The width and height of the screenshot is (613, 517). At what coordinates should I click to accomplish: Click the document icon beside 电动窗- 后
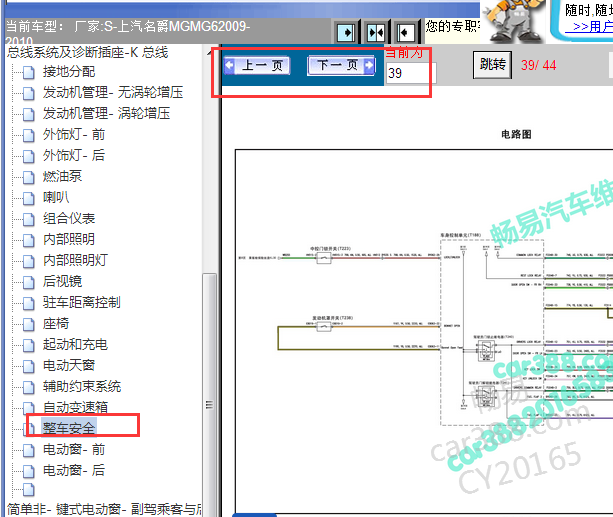point(29,471)
